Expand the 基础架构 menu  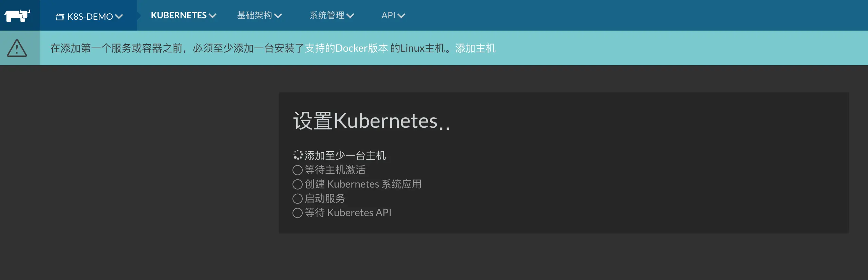click(260, 15)
